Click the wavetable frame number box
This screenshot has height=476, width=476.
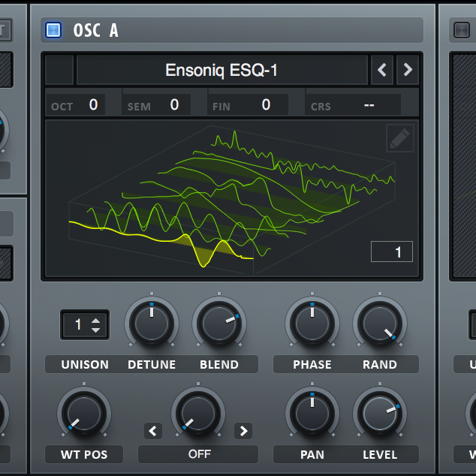click(x=392, y=252)
